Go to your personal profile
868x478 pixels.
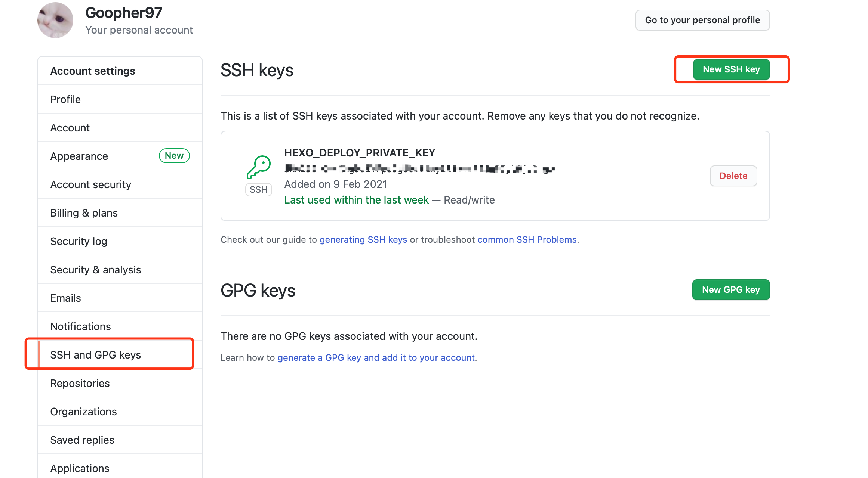[x=702, y=20]
